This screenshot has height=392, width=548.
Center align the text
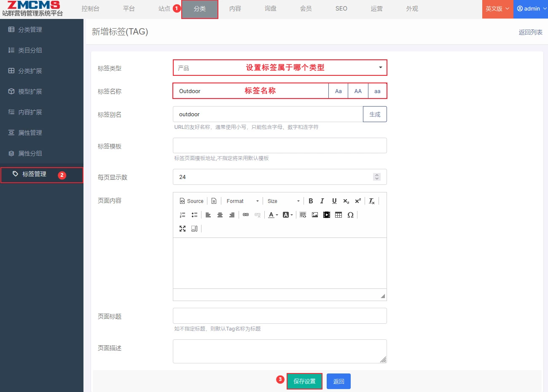click(220, 215)
